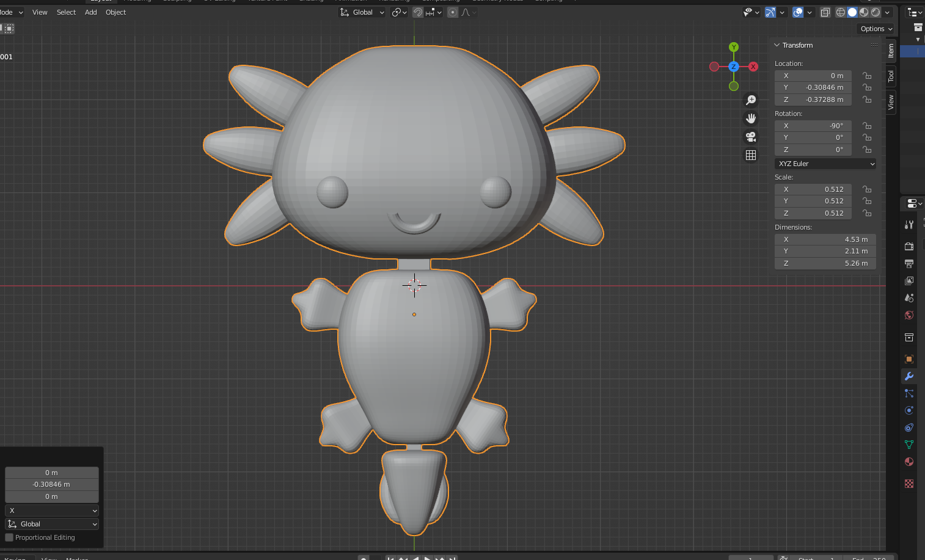The height and width of the screenshot is (560, 925).
Task: Open the Add menu
Action: click(x=91, y=12)
